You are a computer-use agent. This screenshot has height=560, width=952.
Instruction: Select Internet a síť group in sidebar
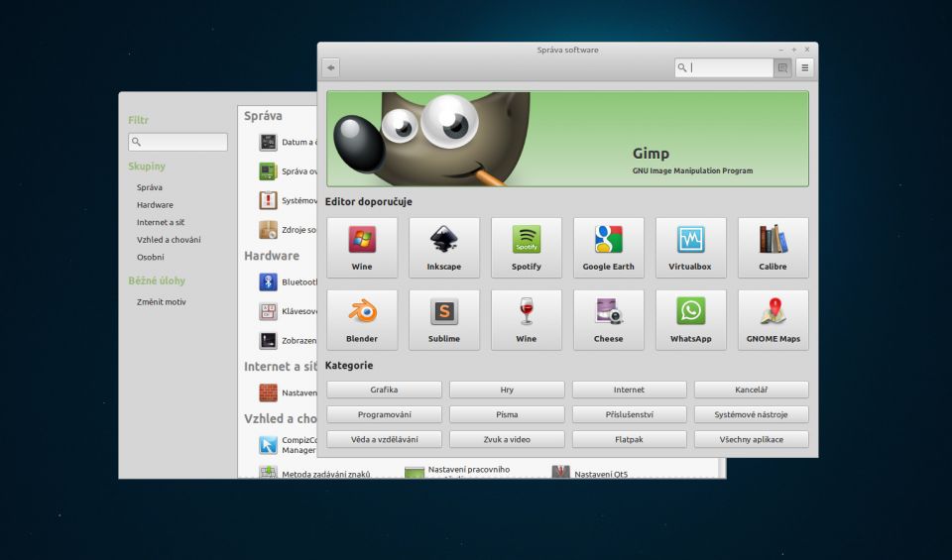(x=161, y=222)
